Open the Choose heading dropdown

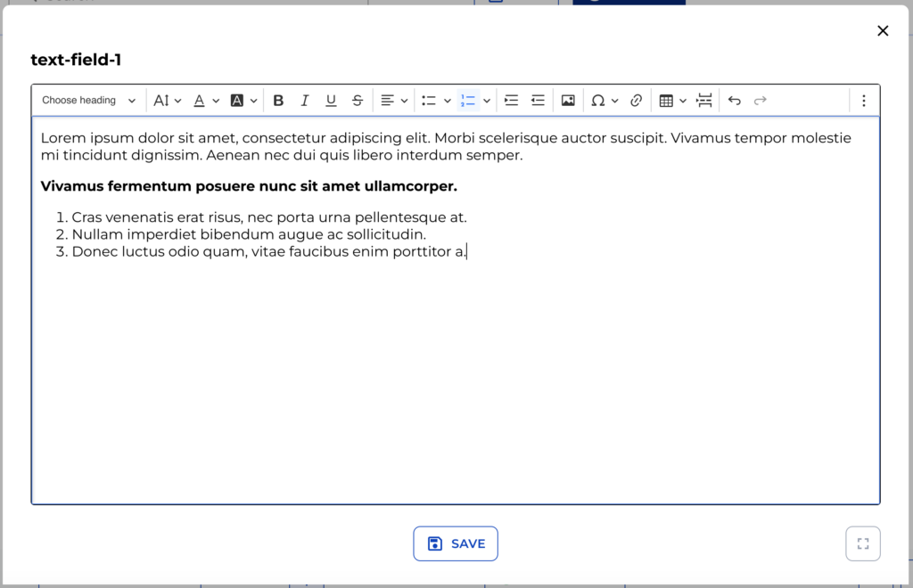coord(86,100)
